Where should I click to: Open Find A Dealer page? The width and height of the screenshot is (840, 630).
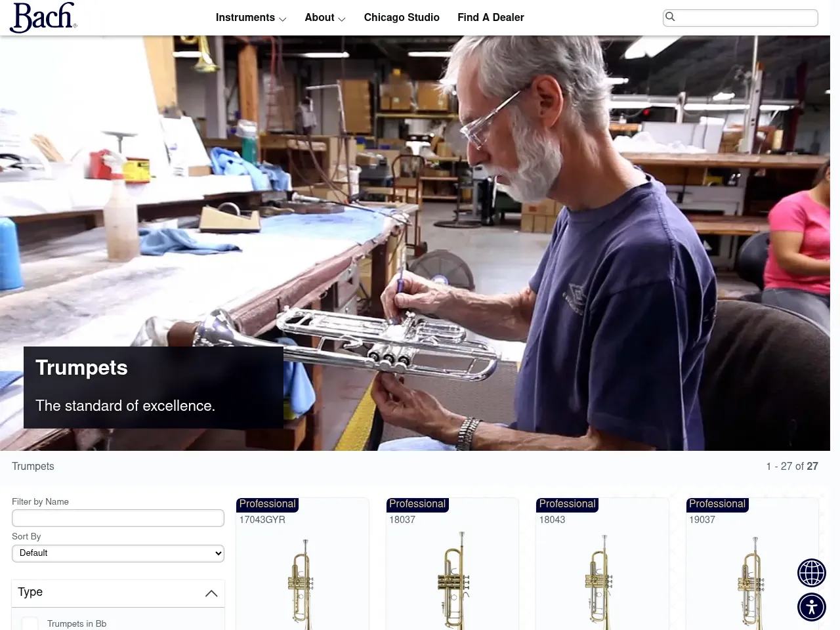pos(490,18)
